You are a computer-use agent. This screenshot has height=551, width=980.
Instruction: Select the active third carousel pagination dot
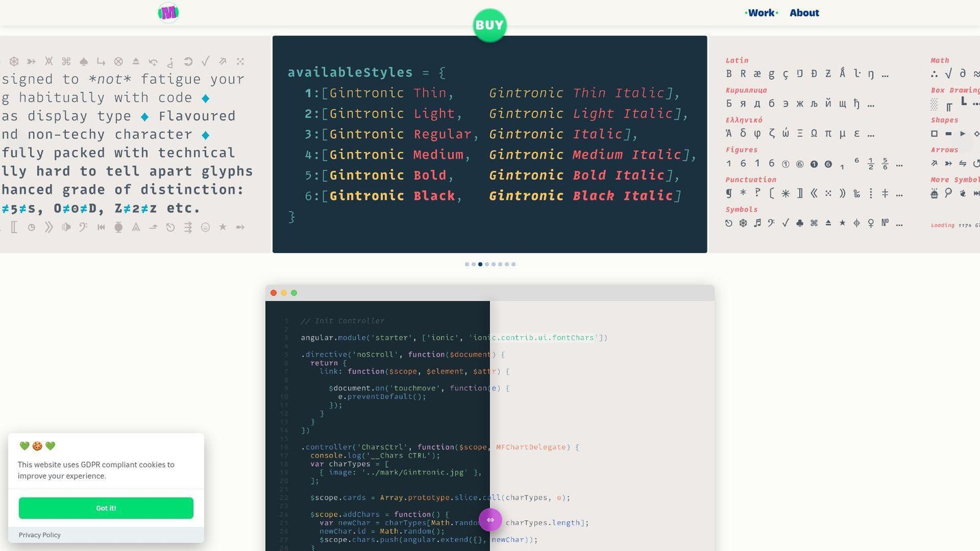coord(480,264)
